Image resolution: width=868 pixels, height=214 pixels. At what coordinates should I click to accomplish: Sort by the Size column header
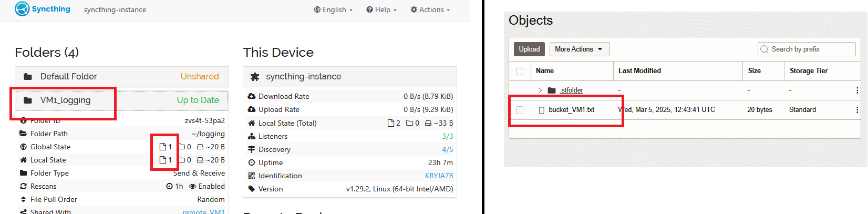pos(755,70)
